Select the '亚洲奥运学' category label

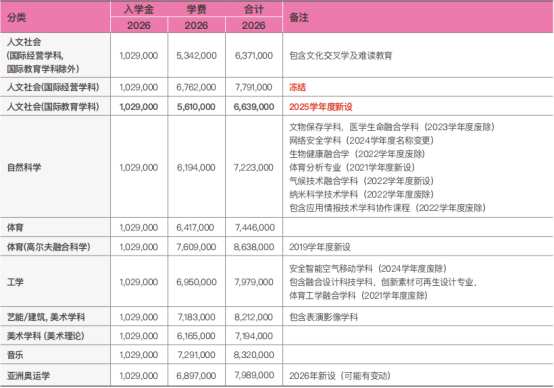pos(28,375)
